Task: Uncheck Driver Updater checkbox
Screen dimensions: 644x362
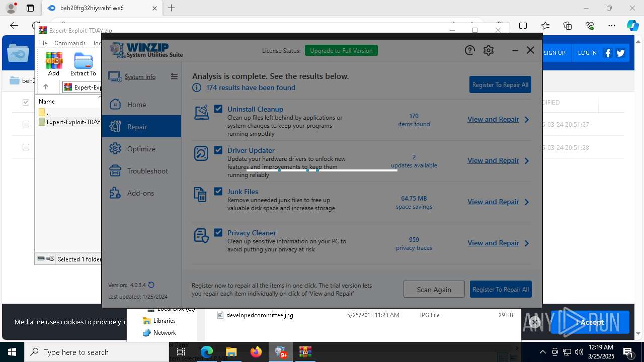Action: 218,150
